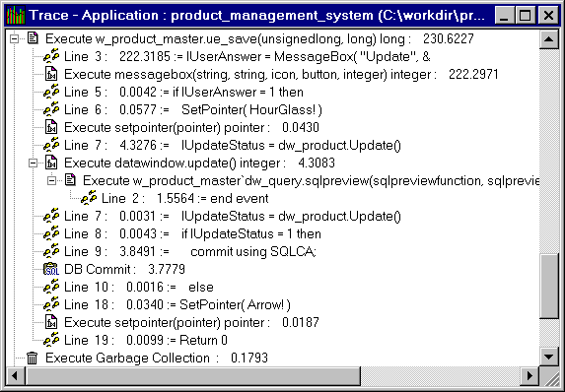Click the Trace window title bar icon
The image size is (565, 392).
point(16,16)
